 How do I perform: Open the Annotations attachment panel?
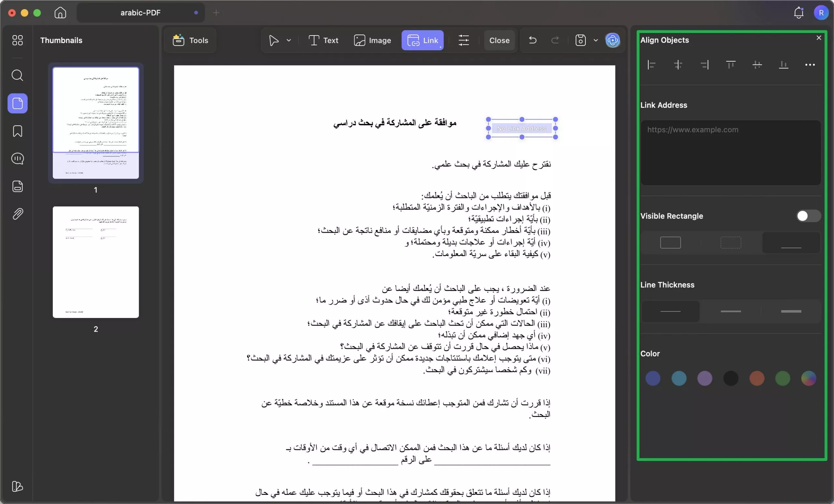[x=18, y=213]
